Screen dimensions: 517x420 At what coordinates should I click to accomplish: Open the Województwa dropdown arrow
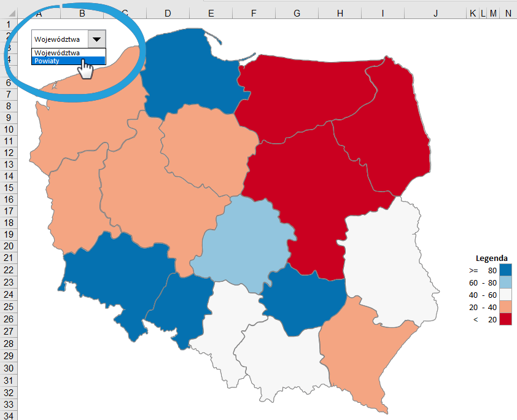(x=96, y=39)
